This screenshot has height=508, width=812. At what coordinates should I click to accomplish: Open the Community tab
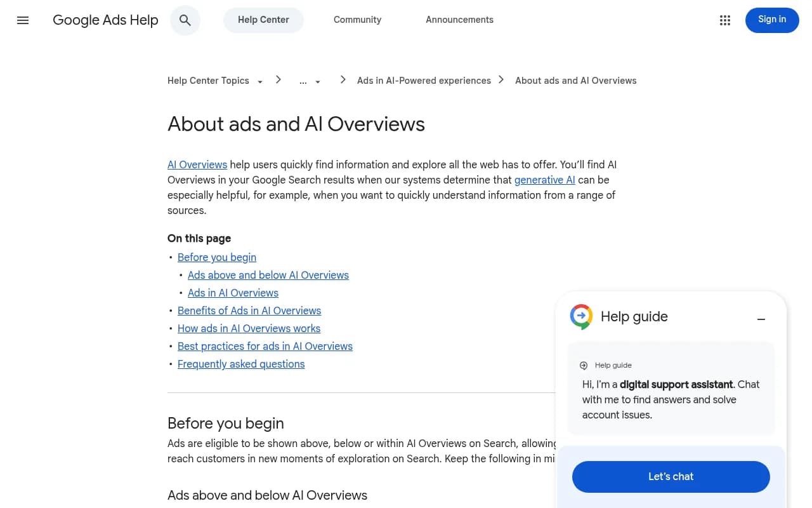[x=357, y=20]
